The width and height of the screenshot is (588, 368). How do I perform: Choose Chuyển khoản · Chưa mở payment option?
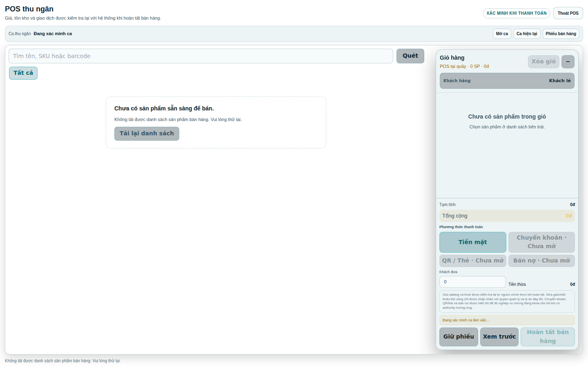pyautogui.click(x=541, y=242)
